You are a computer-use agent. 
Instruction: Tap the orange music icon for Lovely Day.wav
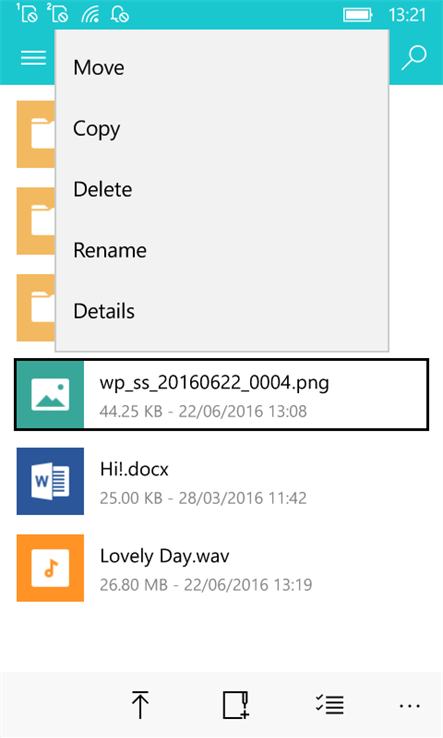tap(50, 568)
